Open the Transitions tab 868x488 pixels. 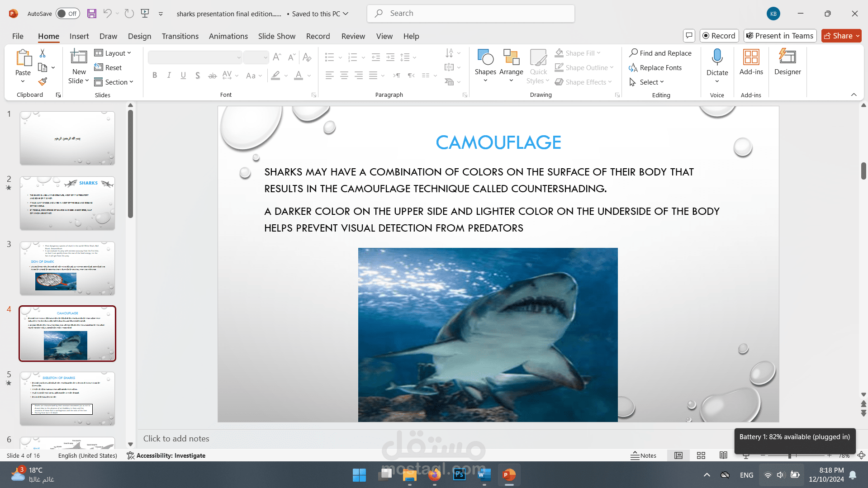click(180, 36)
